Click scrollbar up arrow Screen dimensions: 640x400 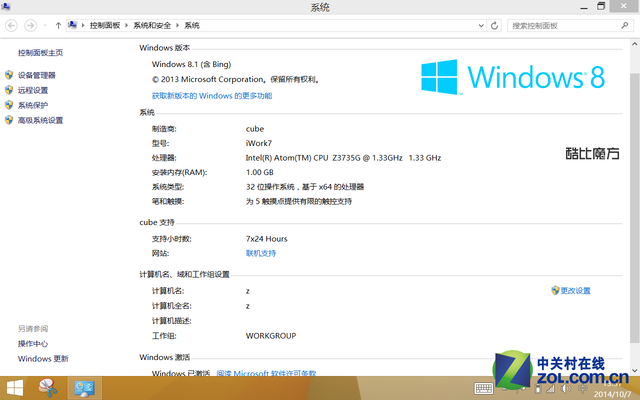point(634,44)
